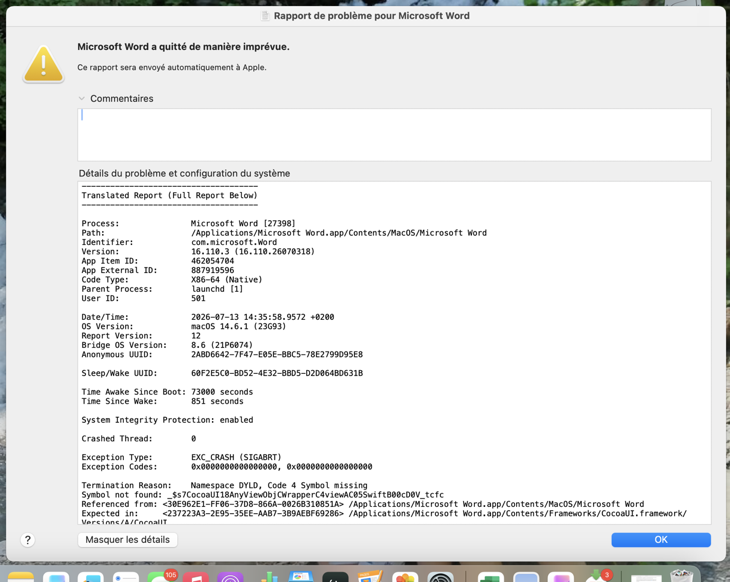Click the identifier 'com.microsoft.Word'

tap(234, 242)
